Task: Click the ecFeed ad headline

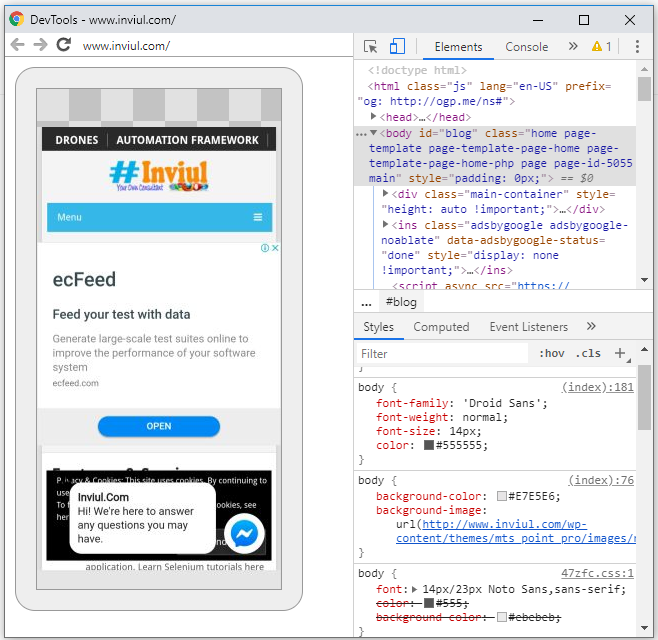Action: (x=84, y=280)
